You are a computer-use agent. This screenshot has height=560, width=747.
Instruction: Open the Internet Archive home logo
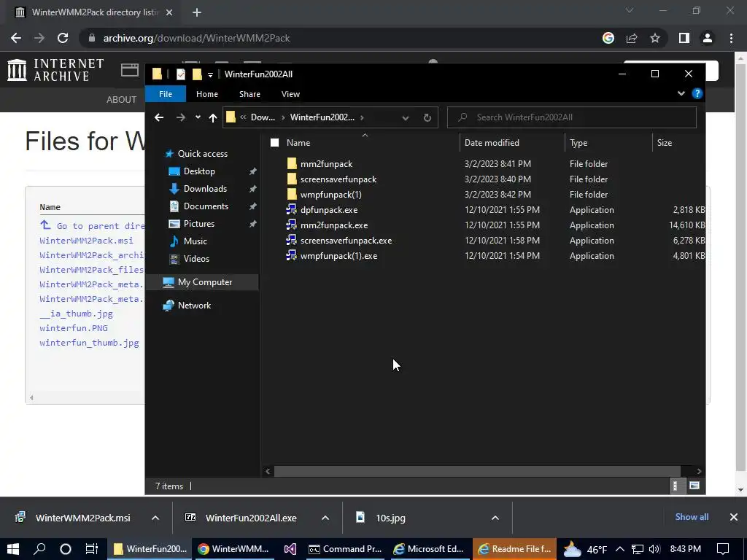pos(55,69)
